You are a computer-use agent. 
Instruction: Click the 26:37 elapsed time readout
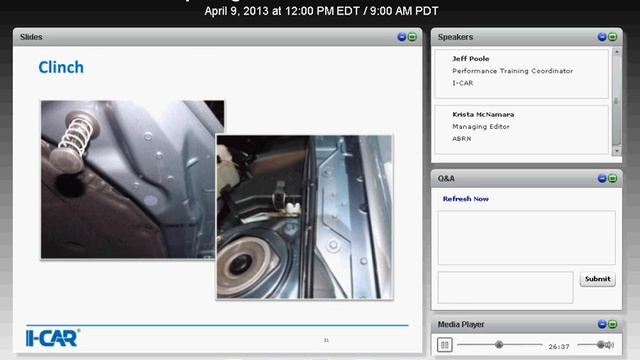(559, 347)
